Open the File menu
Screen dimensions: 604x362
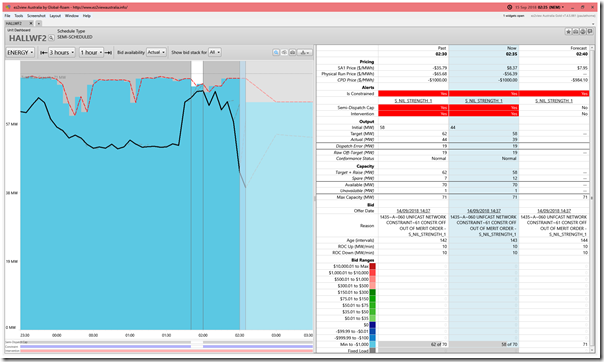coord(8,16)
